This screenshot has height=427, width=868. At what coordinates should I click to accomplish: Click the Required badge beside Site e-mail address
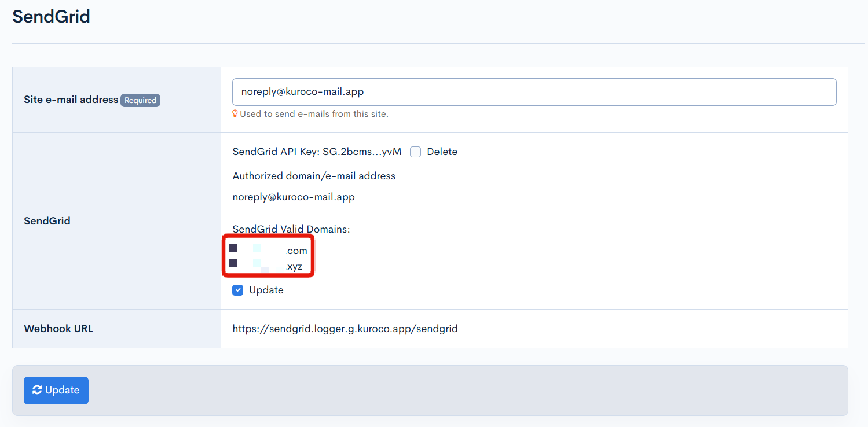coord(140,100)
